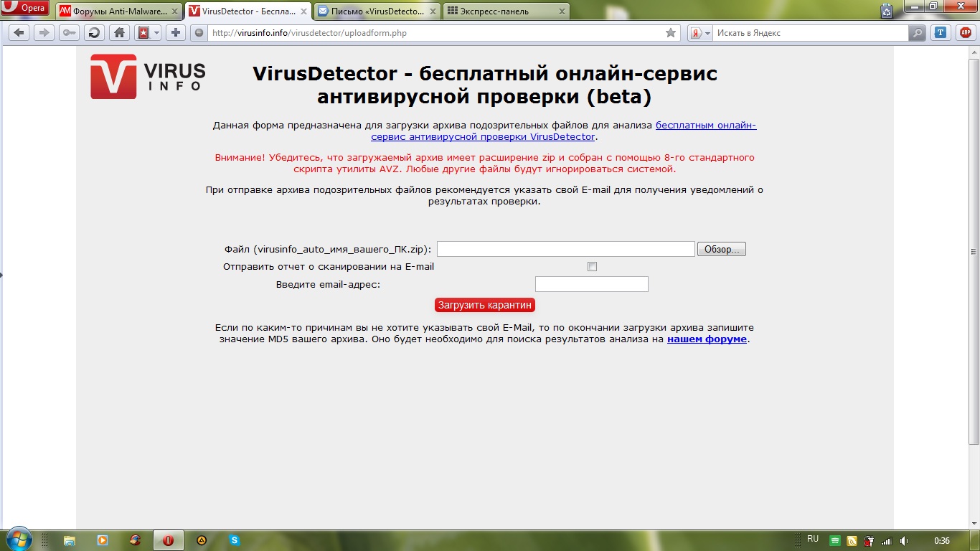Image resolution: width=980 pixels, height=551 pixels.
Task: Click the plus button in the navigation toolbar
Action: 176,33
